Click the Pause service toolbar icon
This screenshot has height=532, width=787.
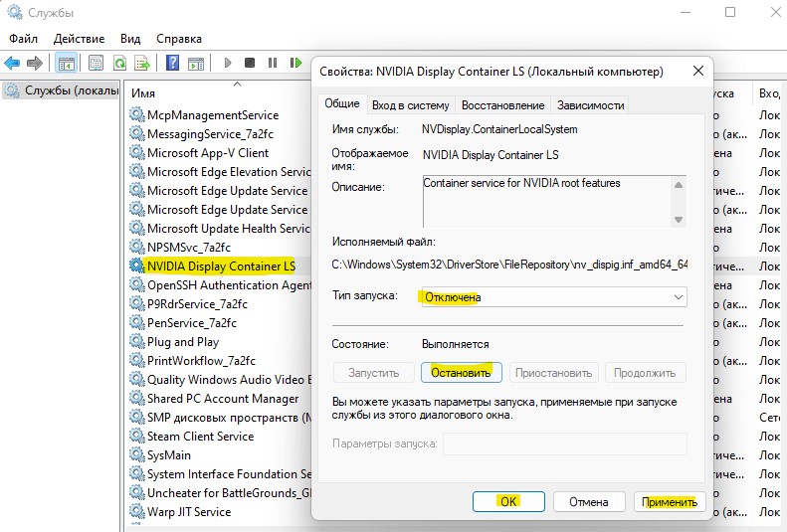click(273, 63)
